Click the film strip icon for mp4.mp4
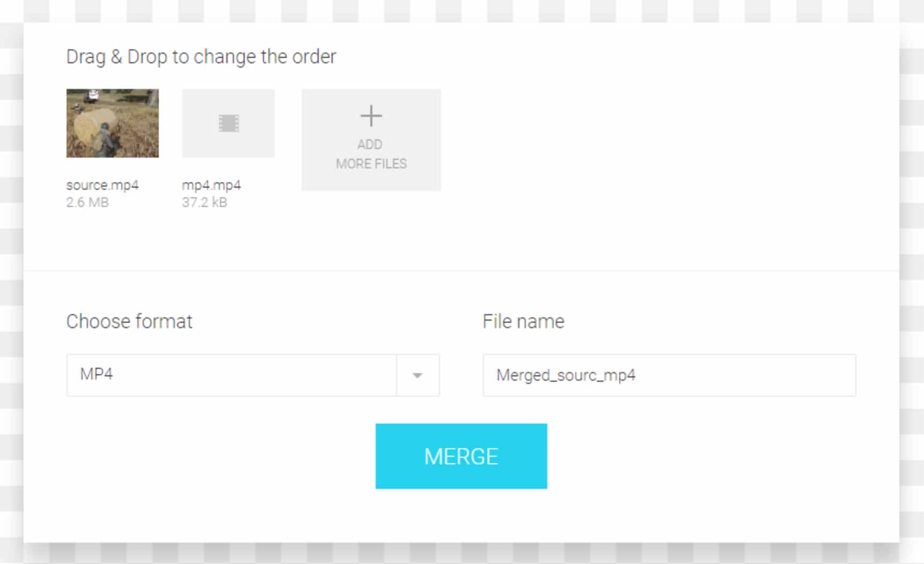The height and width of the screenshot is (564, 924). coord(229,123)
